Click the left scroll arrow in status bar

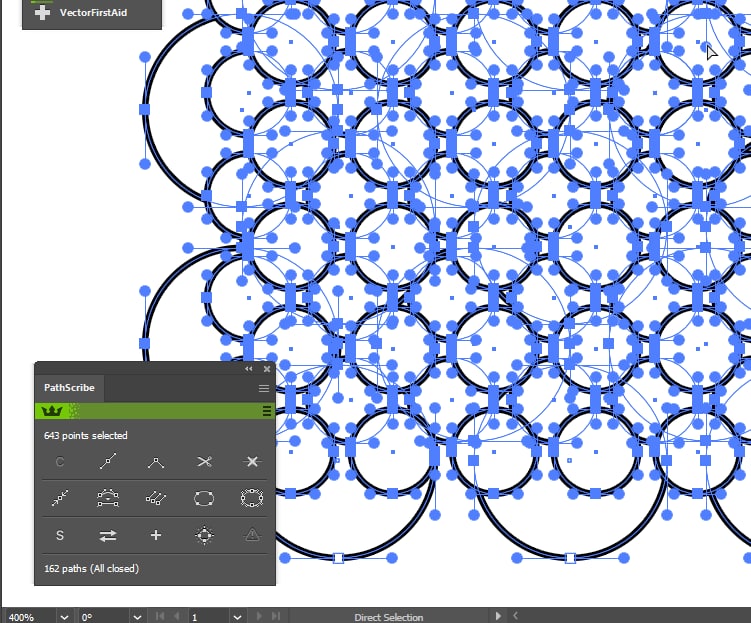point(515,616)
